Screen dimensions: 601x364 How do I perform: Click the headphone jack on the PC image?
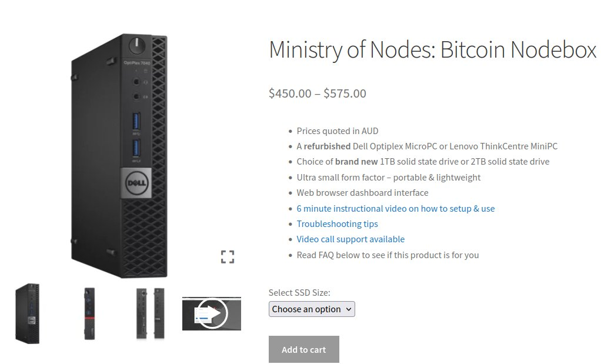click(136, 82)
